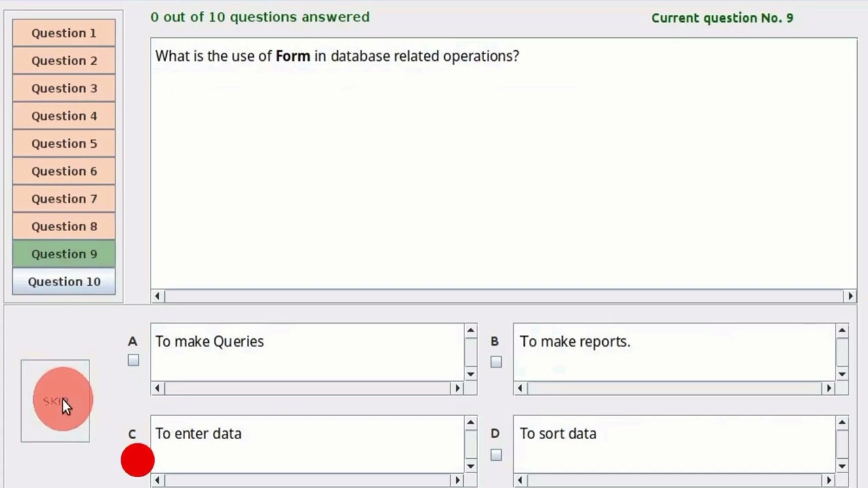Tick option B checkbox

496,362
